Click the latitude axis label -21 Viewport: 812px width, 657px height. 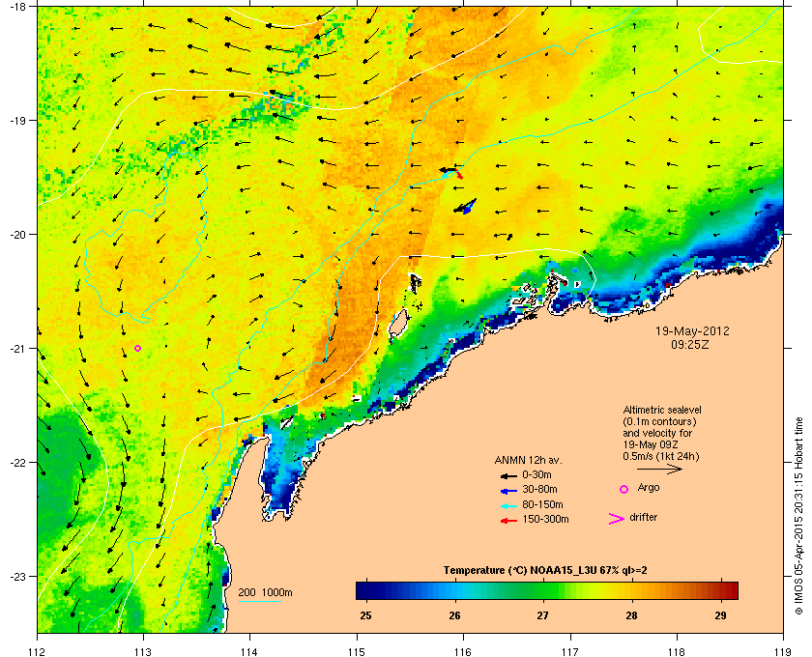click(x=17, y=349)
